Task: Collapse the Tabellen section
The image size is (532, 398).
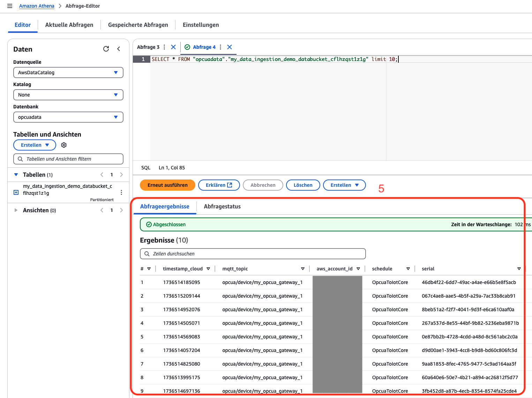Action: tap(16, 175)
